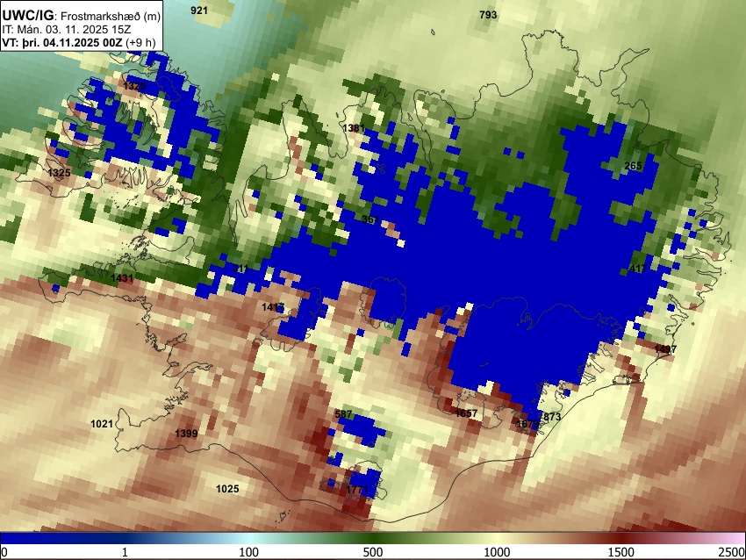Click the map value 417
Viewport: 746px width, 560px height.
pos(637,269)
